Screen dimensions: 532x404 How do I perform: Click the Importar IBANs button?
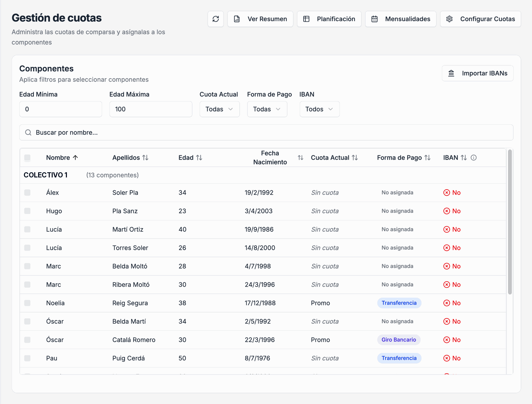(478, 73)
